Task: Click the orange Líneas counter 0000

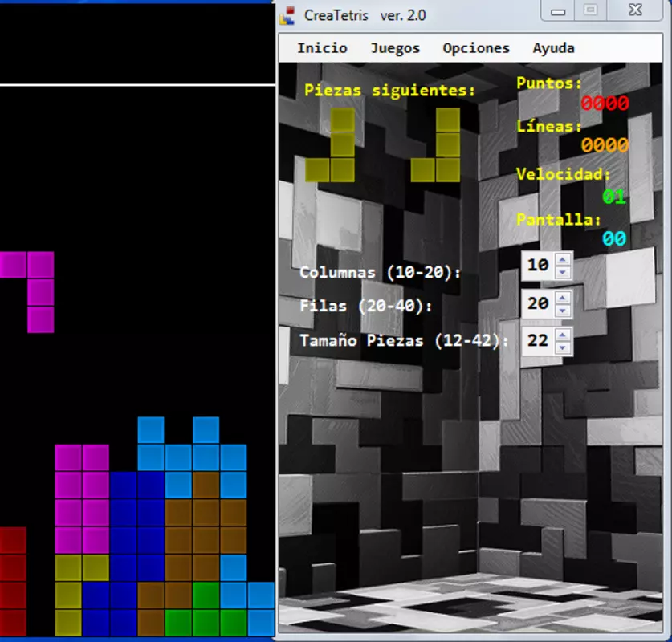Action: click(x=605, y=144)
